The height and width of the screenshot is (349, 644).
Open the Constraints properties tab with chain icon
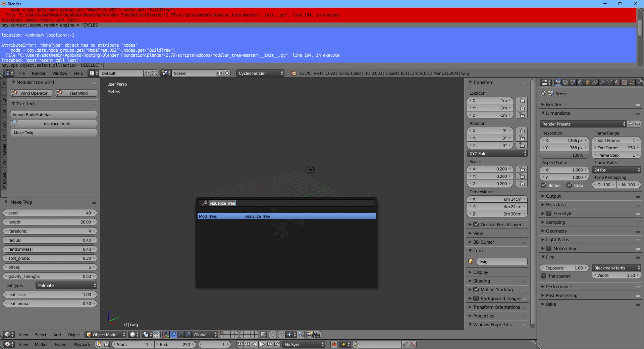pyautogui.click(x=595, y=83)
